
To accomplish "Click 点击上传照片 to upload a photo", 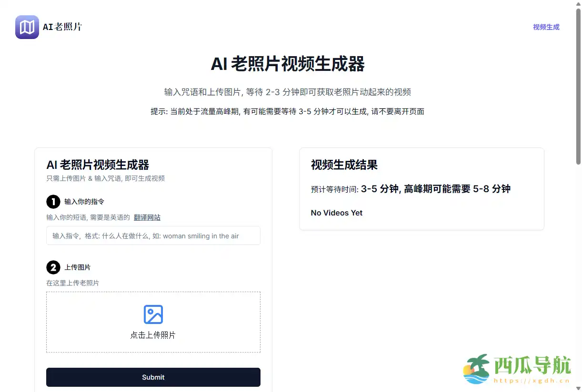I will 153,335.
